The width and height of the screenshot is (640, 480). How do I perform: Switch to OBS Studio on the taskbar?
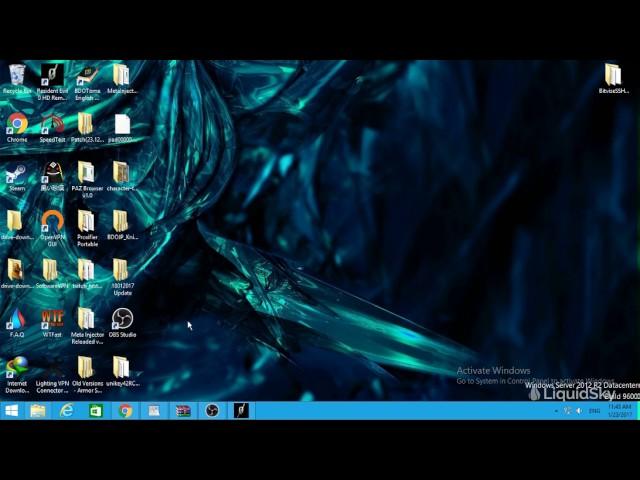click(x=212, y=411)
